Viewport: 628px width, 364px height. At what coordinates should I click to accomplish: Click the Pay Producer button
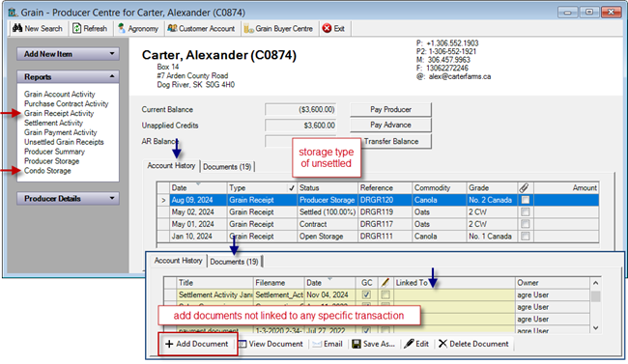click(x=390, y=109)
